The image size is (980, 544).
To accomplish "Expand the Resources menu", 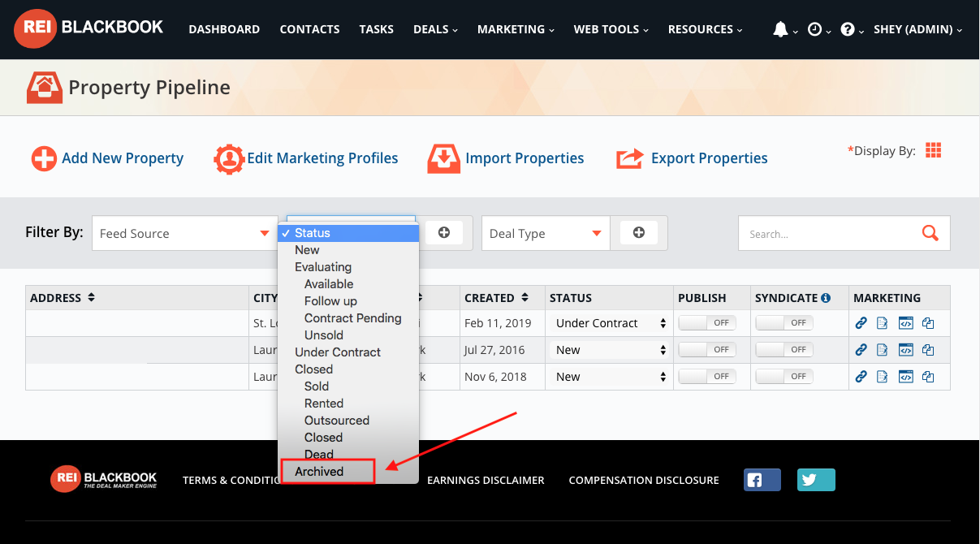I will pos(705,29).
